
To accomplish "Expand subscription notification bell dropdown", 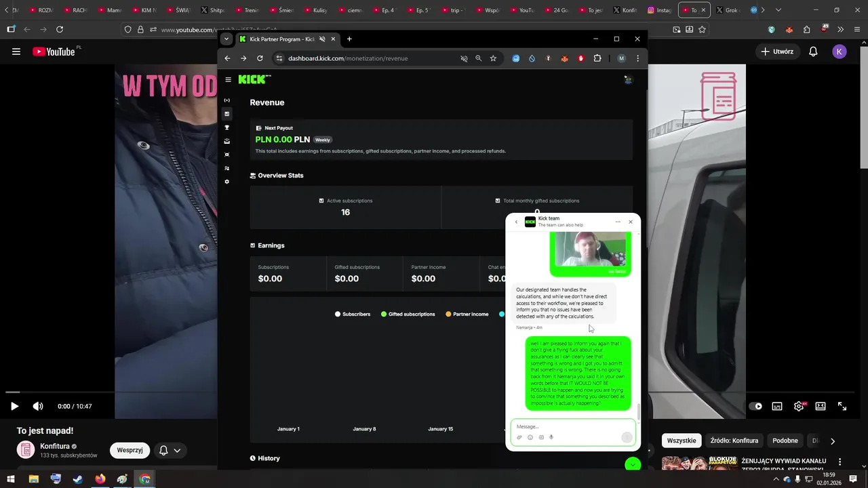I will pyautogui.click(x=170, y=450).
